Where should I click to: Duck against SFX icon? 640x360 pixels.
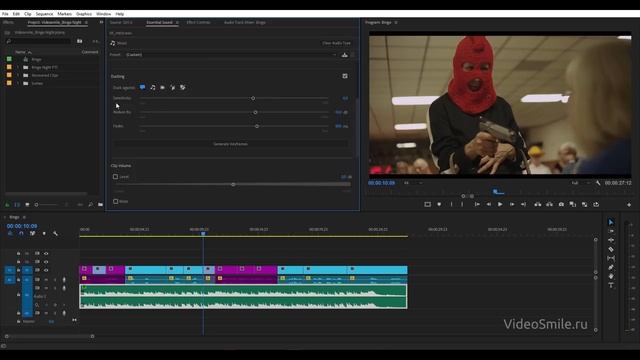click(x=162, y=87)
